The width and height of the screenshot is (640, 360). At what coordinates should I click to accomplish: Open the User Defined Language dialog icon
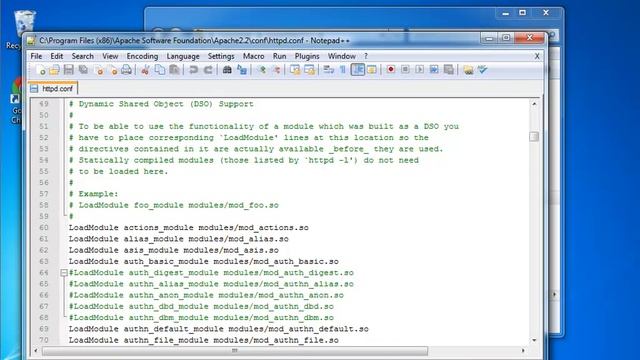tap(372, 70)
